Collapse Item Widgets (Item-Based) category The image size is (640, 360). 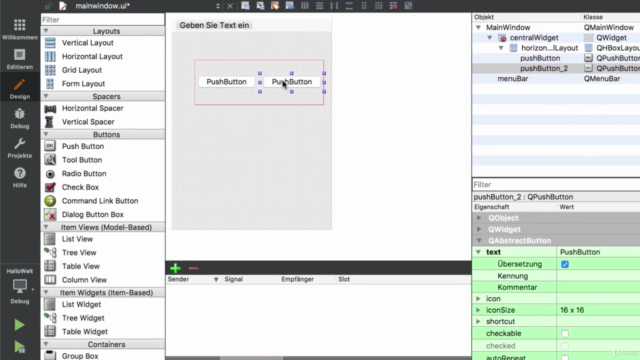click(x=46, y=293)
